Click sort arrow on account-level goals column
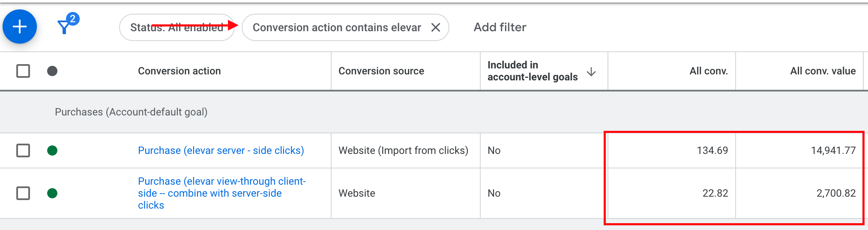 click(591, 71)
